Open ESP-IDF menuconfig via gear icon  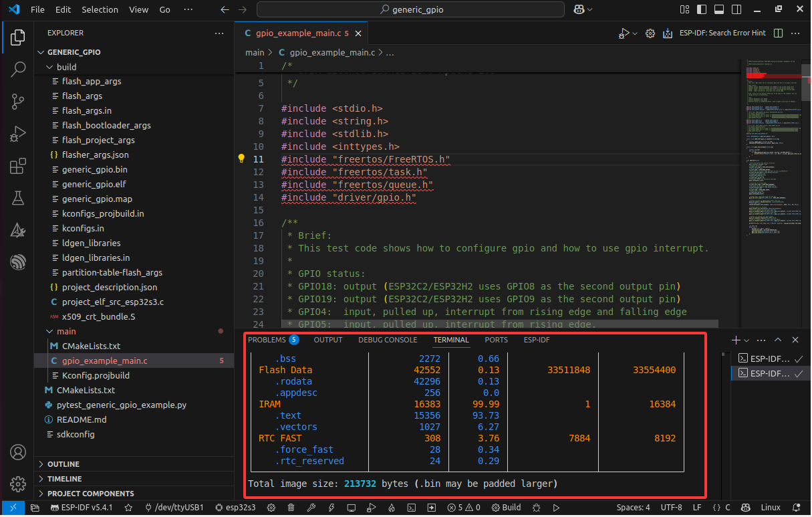coord(271,508)
